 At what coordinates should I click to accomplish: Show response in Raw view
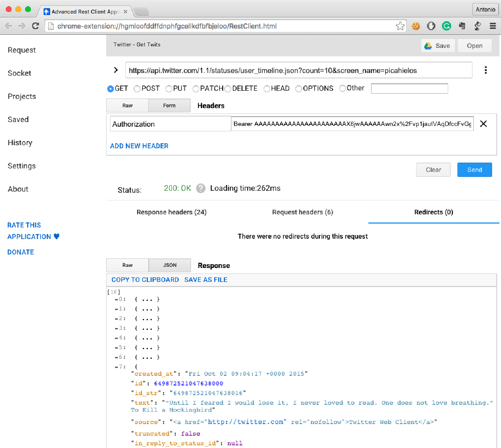(127, 265)
